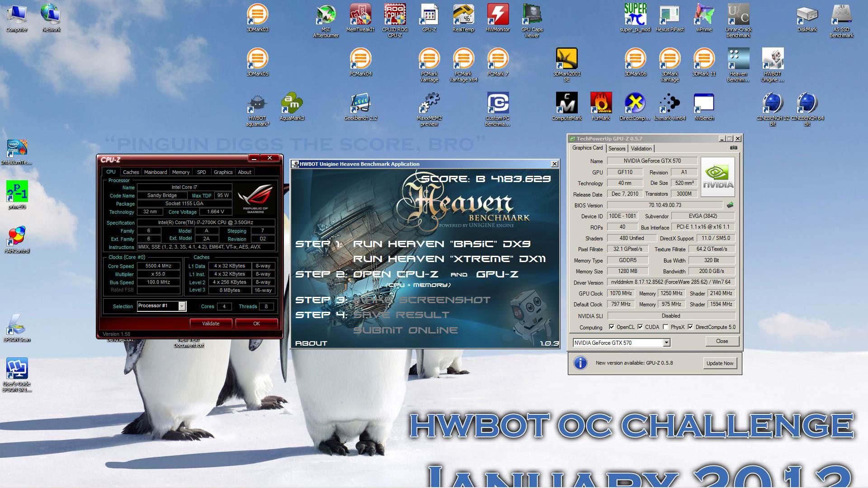Click About in HWBOT Heaven window

coord(311,343)
